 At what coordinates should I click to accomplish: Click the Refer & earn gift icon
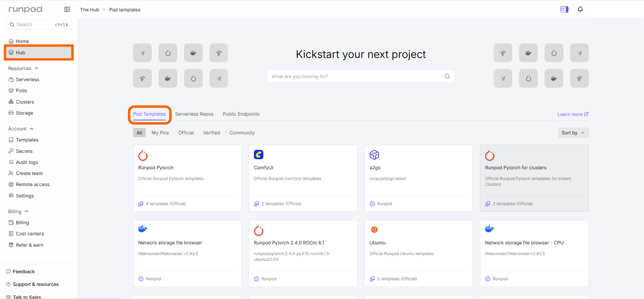click(11, 245)
